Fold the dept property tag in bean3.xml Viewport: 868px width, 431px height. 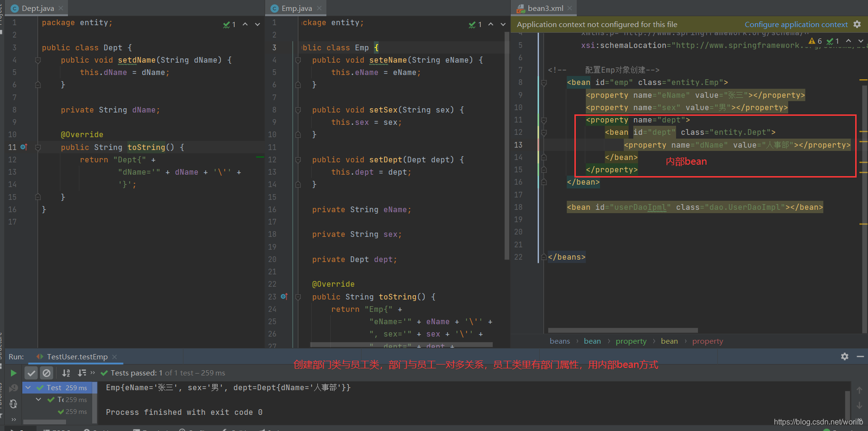544,120
